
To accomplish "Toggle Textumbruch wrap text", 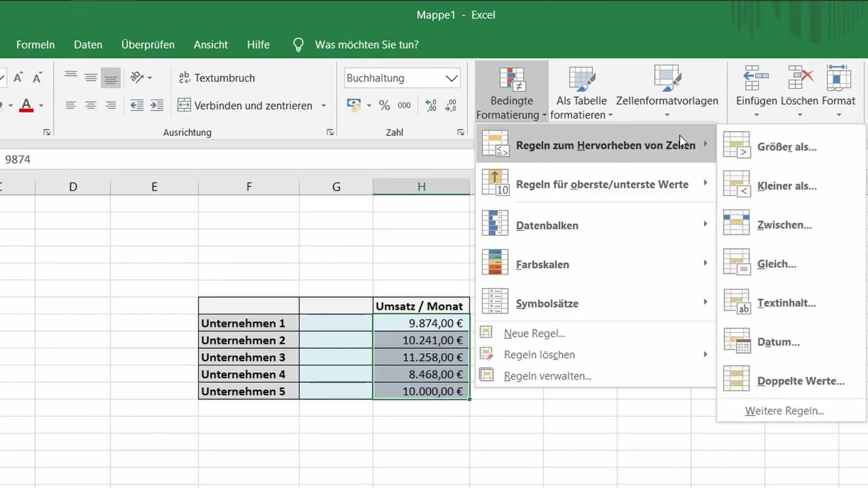I will point(217,78).
